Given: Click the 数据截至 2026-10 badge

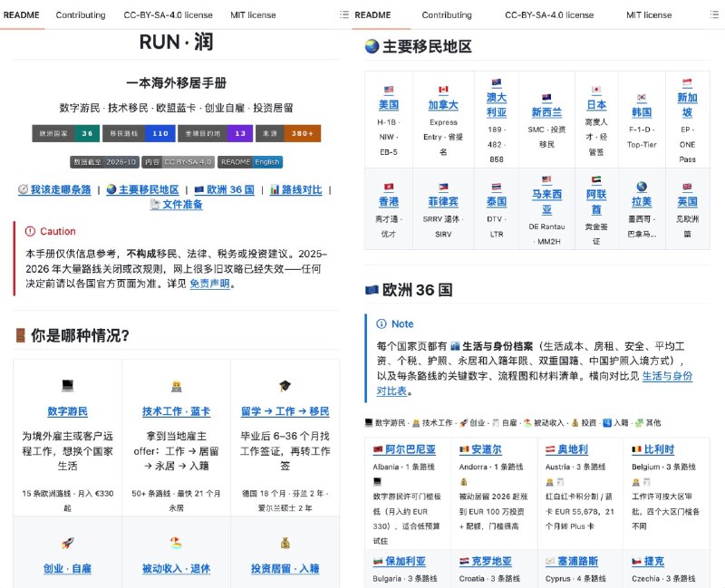Looking at the screenshot, I should [104, 162].
